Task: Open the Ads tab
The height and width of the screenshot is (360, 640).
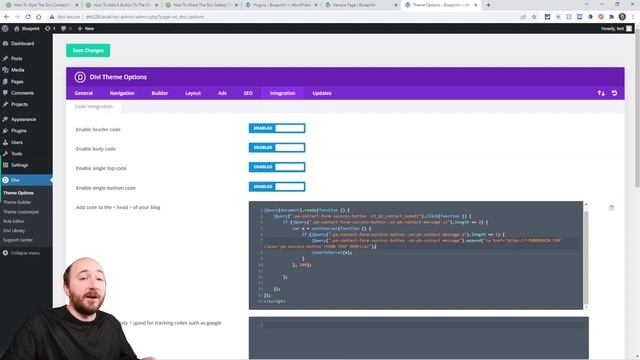Action: (222, 93)
